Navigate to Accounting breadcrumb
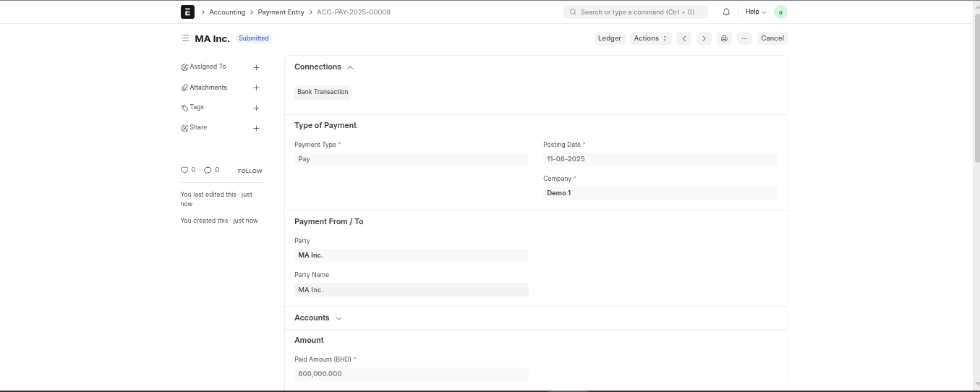Image resolution: width=980 pixels, height=392 pixels. [x=227, y=12]
